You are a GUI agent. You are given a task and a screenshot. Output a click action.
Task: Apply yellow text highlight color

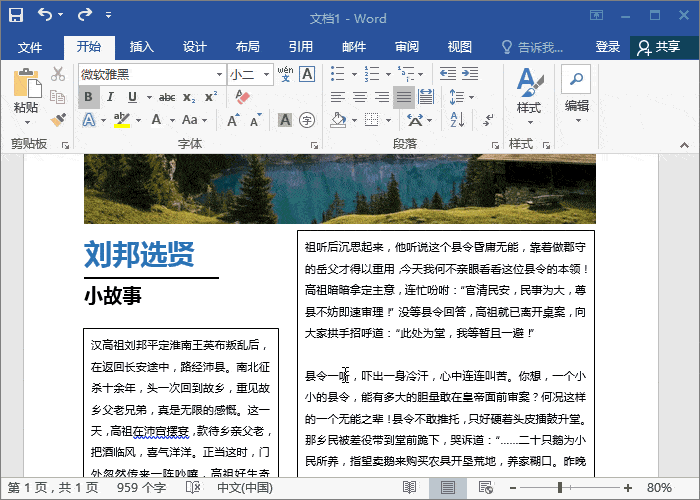[122, 120]
